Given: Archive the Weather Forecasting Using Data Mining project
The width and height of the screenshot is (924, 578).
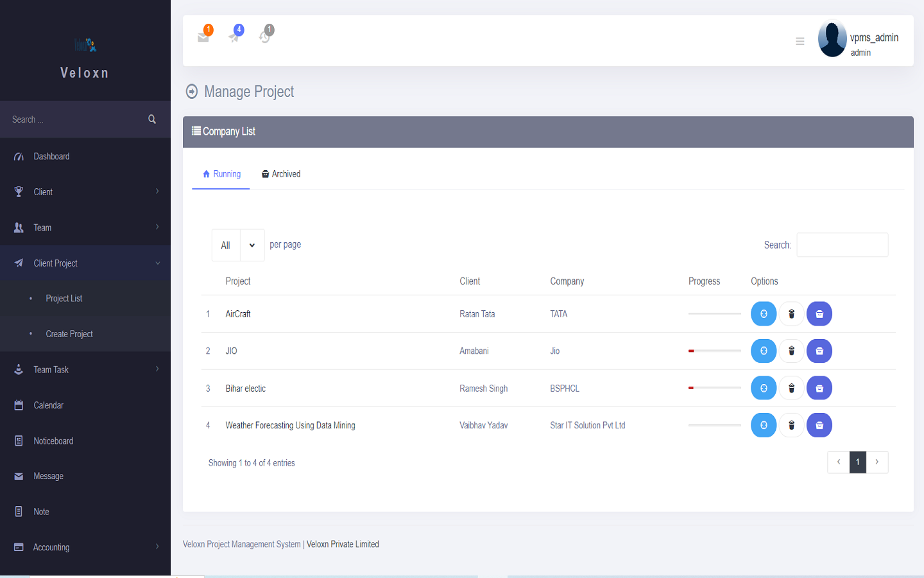Looking at the screenshot, I should (x=819, y=425).
